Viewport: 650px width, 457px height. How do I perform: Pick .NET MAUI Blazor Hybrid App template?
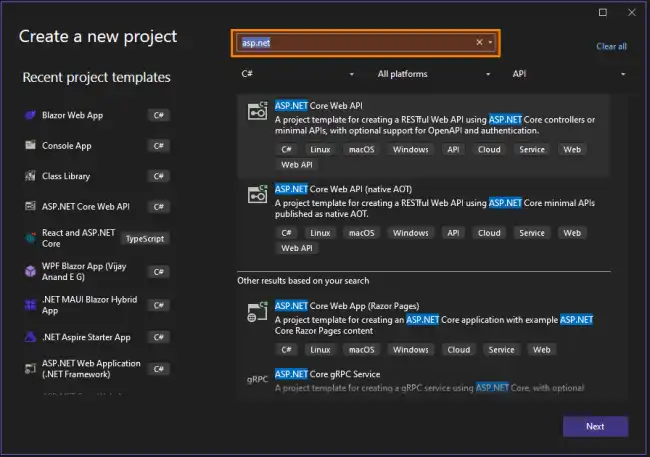(97, 305)
